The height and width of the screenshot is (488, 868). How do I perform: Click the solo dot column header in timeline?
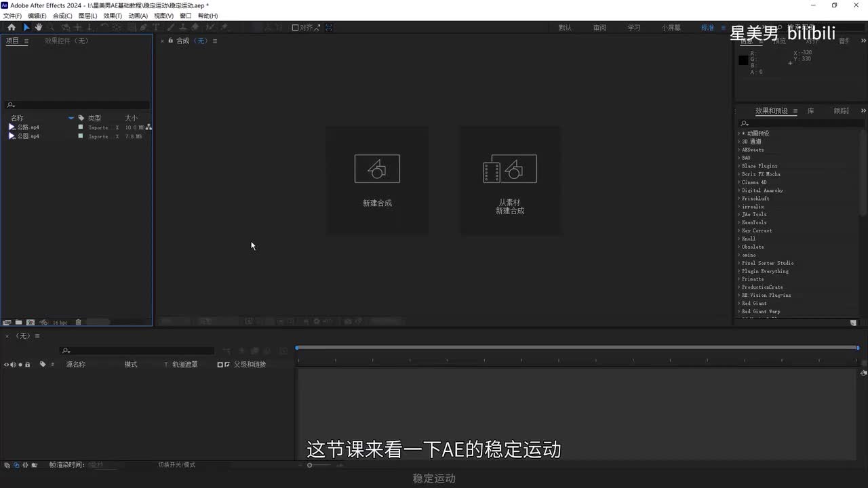[x=20, y=365]
